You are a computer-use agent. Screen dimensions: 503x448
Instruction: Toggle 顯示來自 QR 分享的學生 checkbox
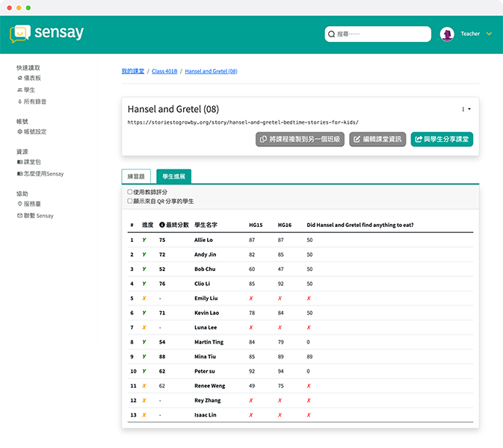coord(130,201)
